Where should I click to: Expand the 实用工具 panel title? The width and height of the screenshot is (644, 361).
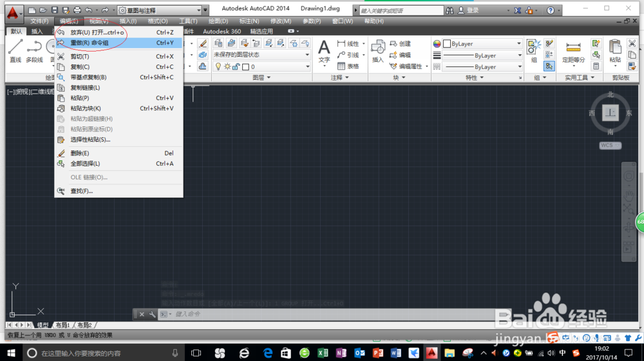click(x=580, y=78)
